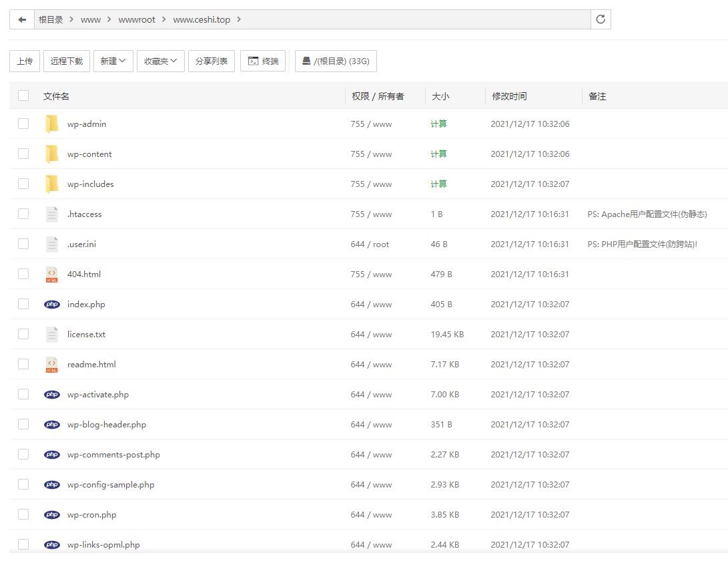Go to www in the breadcrumb

pyautogui.click(x=91, y=19)
